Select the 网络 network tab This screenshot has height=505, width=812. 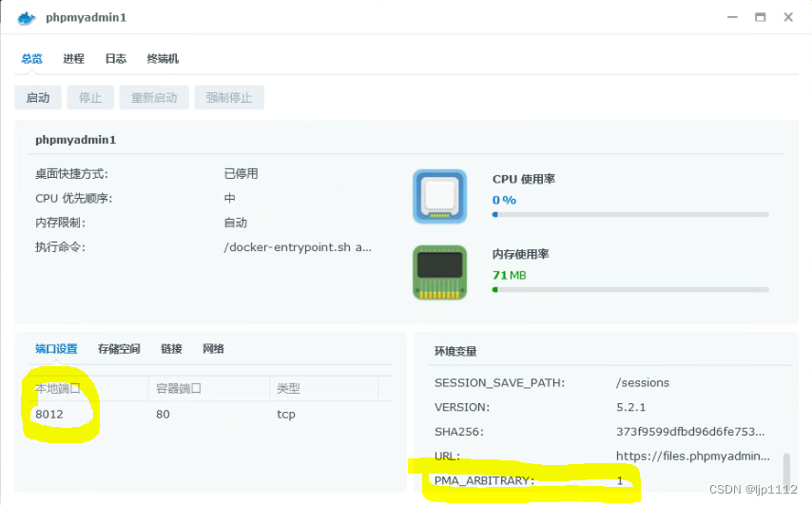click(x=213, y=349)
